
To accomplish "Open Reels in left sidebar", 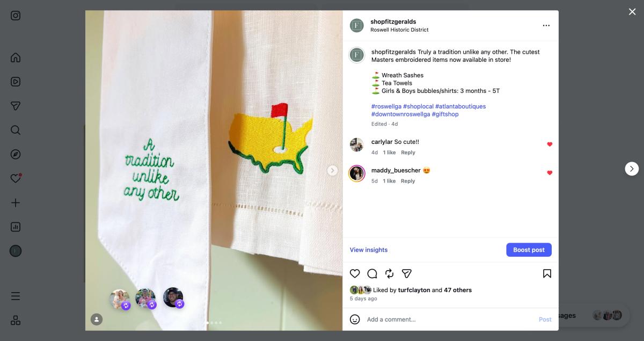I will click(x=16, y=82).
